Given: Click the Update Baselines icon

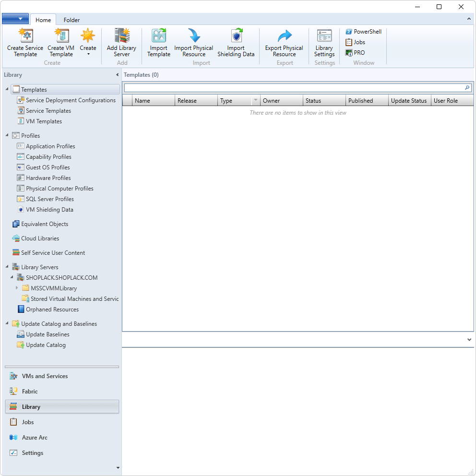Looking at the screenshot, I should pos(20,334).
